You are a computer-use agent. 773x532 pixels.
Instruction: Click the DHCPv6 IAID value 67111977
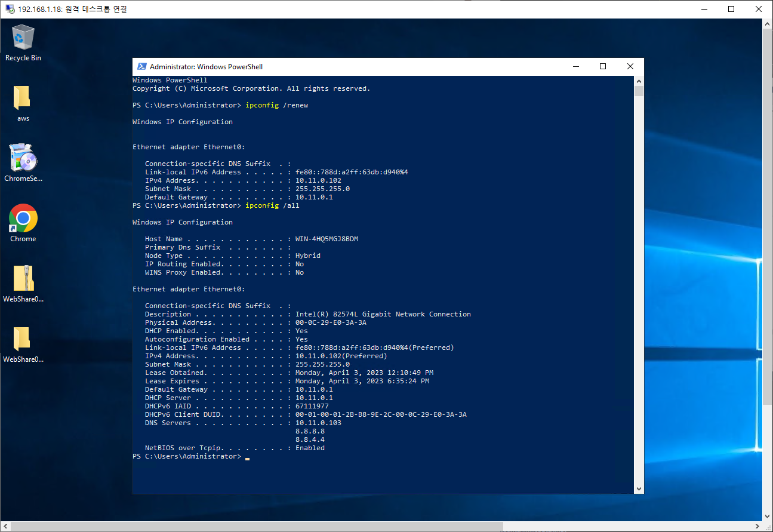coord(312,406)
